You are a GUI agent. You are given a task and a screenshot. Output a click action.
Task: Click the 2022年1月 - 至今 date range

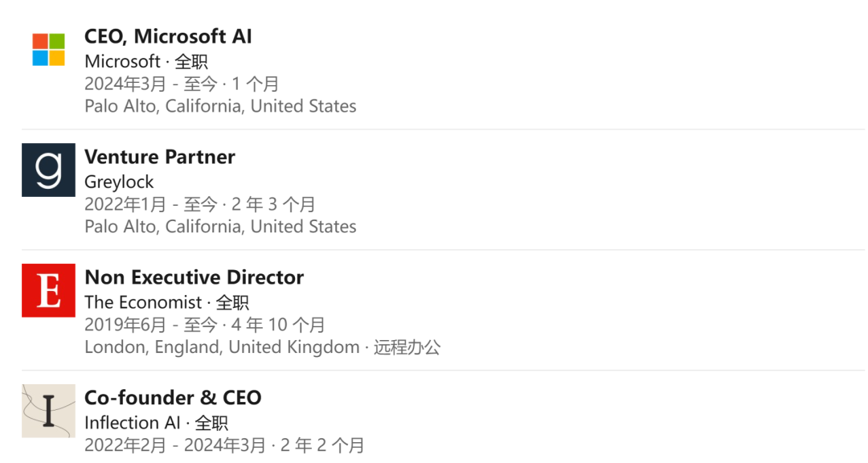point(151,204)
